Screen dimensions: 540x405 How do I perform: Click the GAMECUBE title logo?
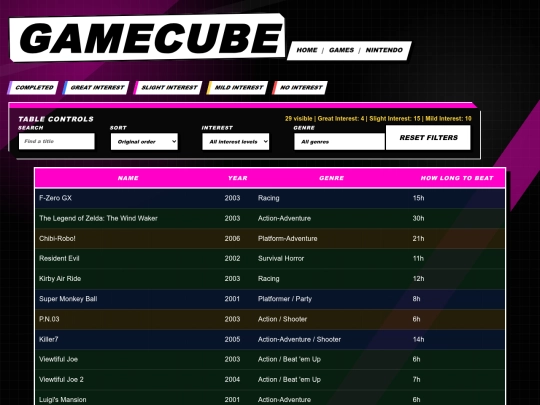click(x=148, y=38)
